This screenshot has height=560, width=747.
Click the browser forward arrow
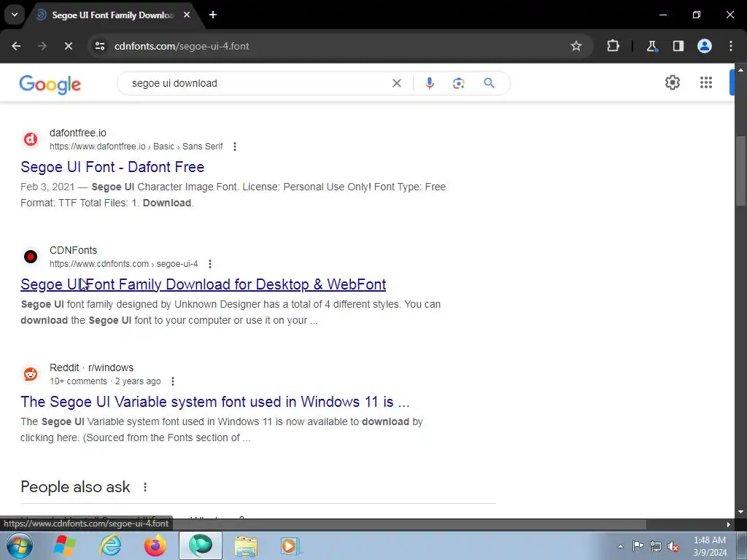pyautogui.click(x=42, y=46)
